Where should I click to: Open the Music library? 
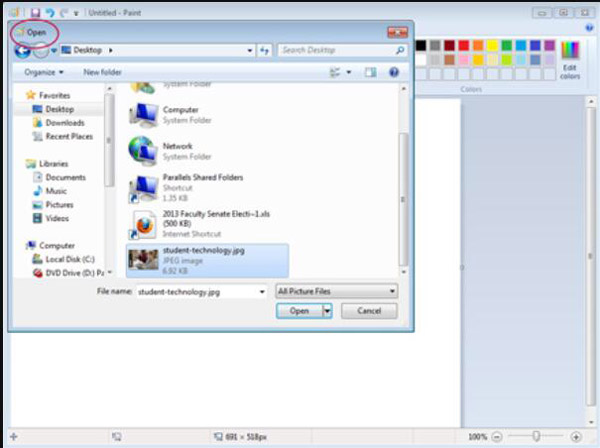pos(56,191)
